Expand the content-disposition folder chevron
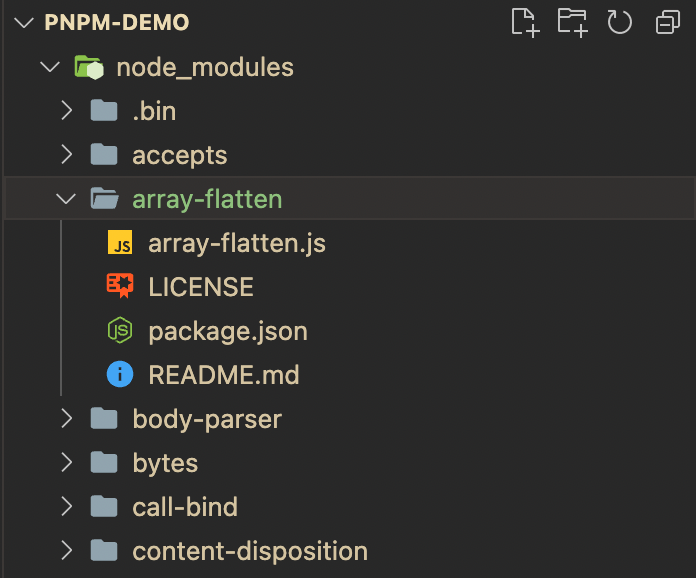Image resolution: width=696 pixels, height=578 pixels. (x=67, y=550)
